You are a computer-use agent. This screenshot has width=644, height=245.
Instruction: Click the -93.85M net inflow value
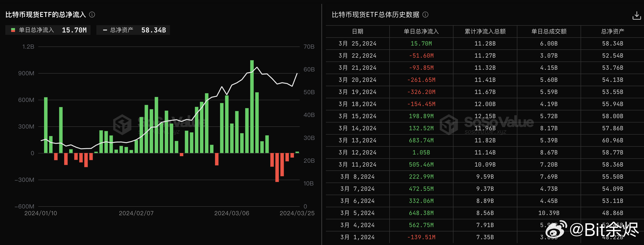(421, 68)
